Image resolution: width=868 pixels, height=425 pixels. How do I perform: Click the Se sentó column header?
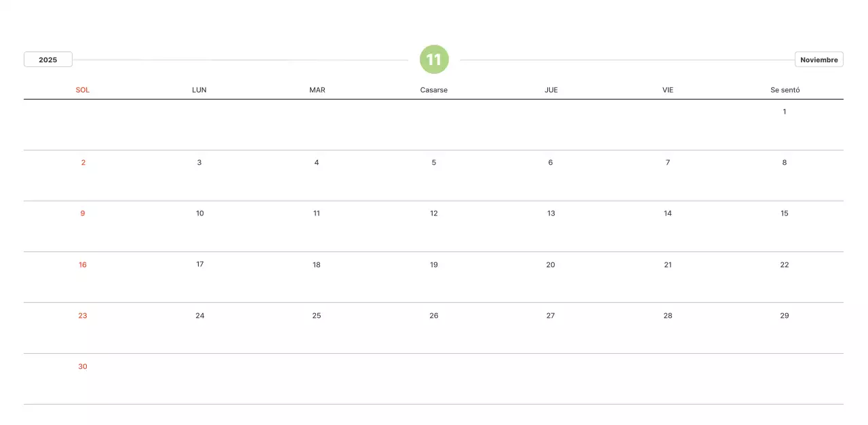(x=785, y=90)
